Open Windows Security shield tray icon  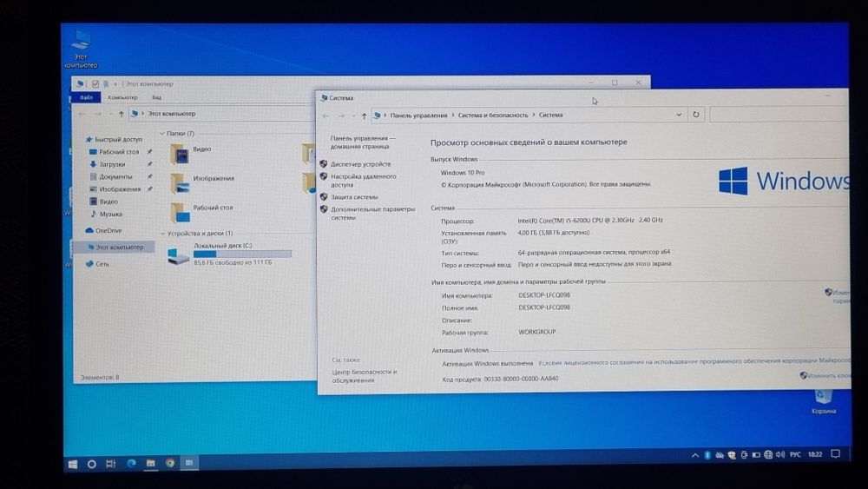pyautogui.click(x=732, y=455)
